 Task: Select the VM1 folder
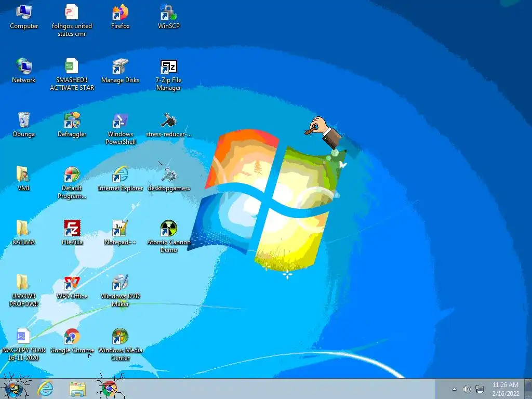[x=24, y=179]
